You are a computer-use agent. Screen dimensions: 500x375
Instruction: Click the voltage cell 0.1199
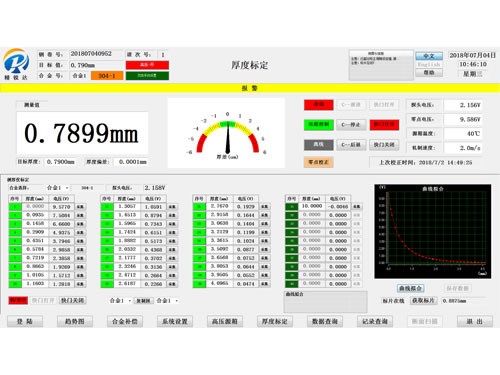click(x=246, y=232)
